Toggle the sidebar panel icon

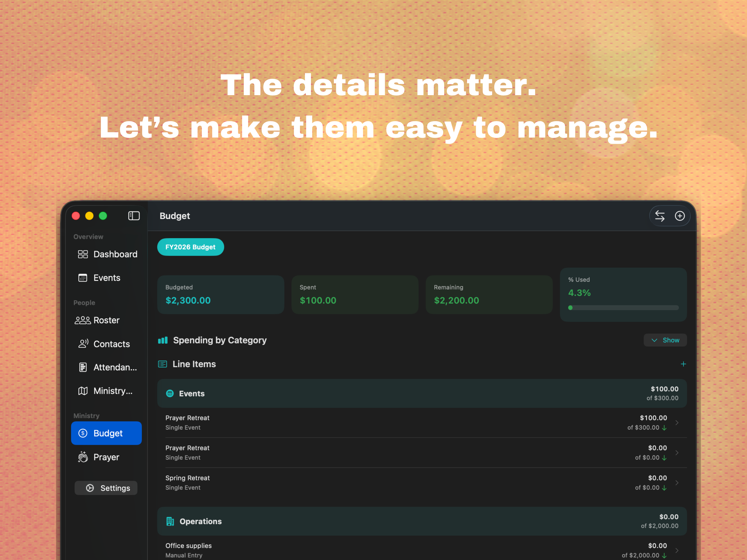tap(134, 216)
